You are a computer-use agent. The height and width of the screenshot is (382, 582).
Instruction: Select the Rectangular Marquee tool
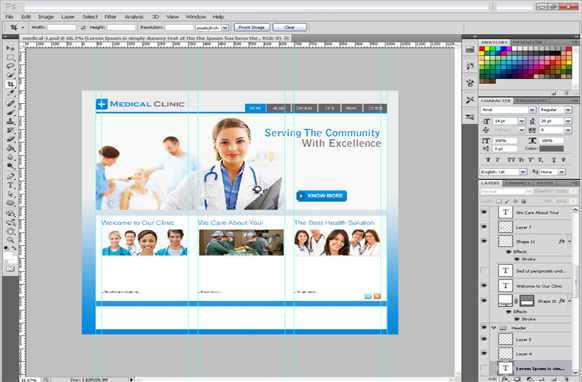pos(10,57)
